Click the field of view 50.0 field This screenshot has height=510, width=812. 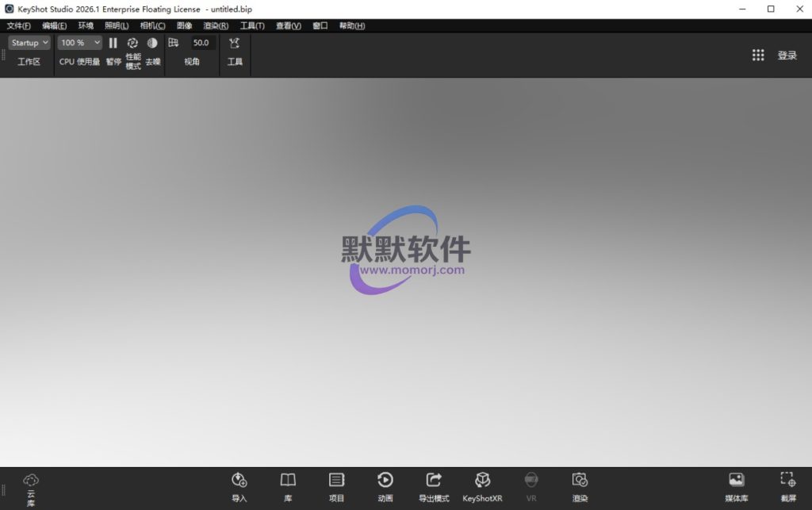[x=201, y=43]
